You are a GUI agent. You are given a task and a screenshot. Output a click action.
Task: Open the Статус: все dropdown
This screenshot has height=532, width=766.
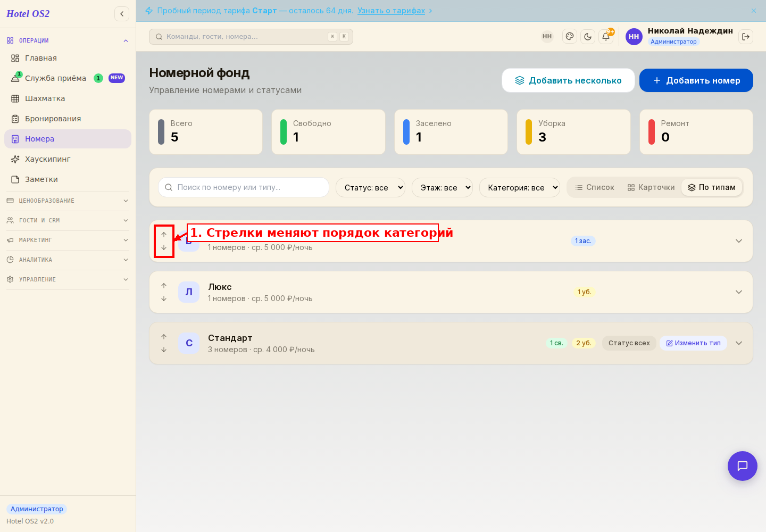(370, 187)
